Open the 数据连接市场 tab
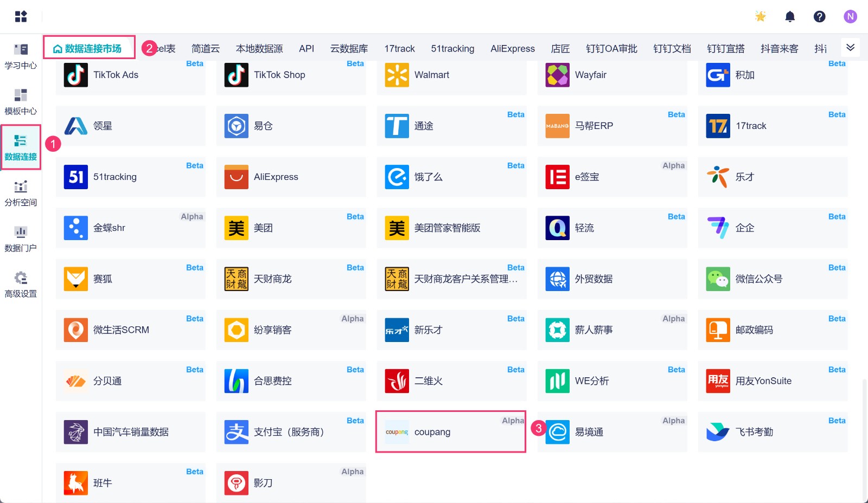This screenshot has width=868, height=503. tap(88, 49)
